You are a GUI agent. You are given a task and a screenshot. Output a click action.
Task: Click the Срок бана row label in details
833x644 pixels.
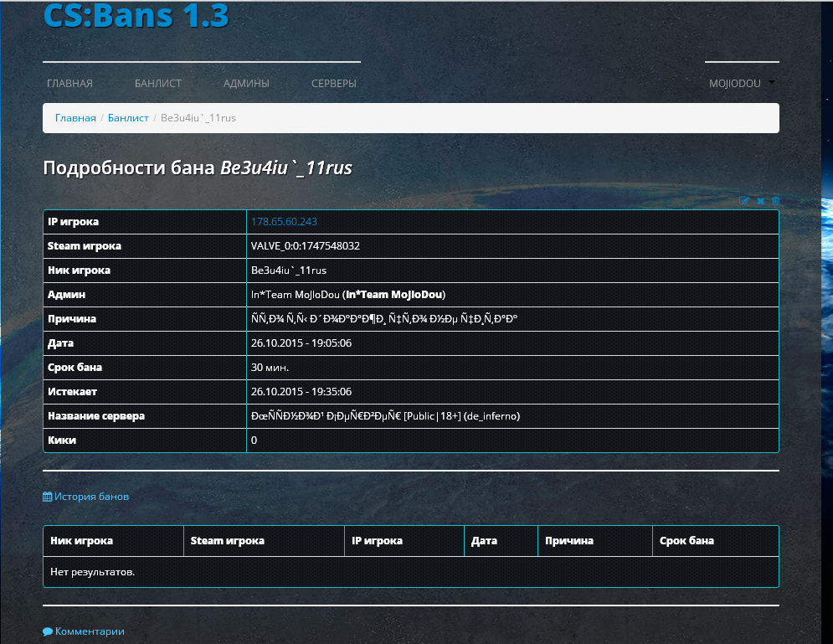(75, 368)
